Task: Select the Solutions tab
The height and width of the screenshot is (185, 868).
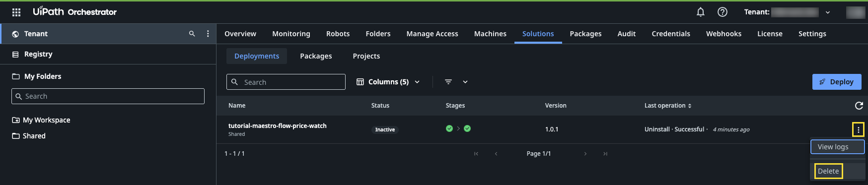Action: click(538, 34)
